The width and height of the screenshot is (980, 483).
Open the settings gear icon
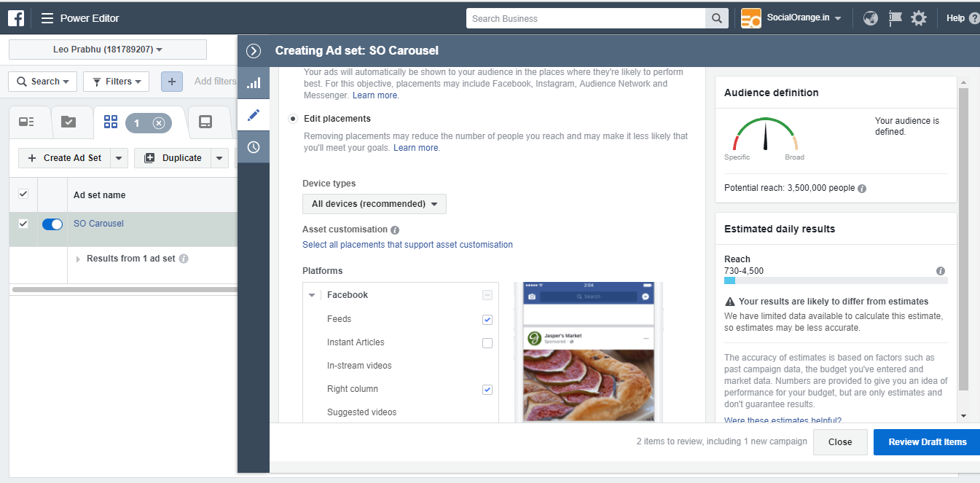[919, 18]
